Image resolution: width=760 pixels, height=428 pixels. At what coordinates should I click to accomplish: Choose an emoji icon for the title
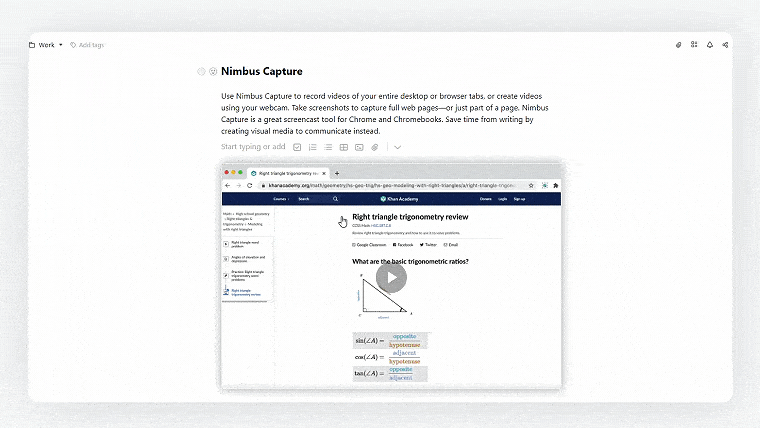coord(213,72)
